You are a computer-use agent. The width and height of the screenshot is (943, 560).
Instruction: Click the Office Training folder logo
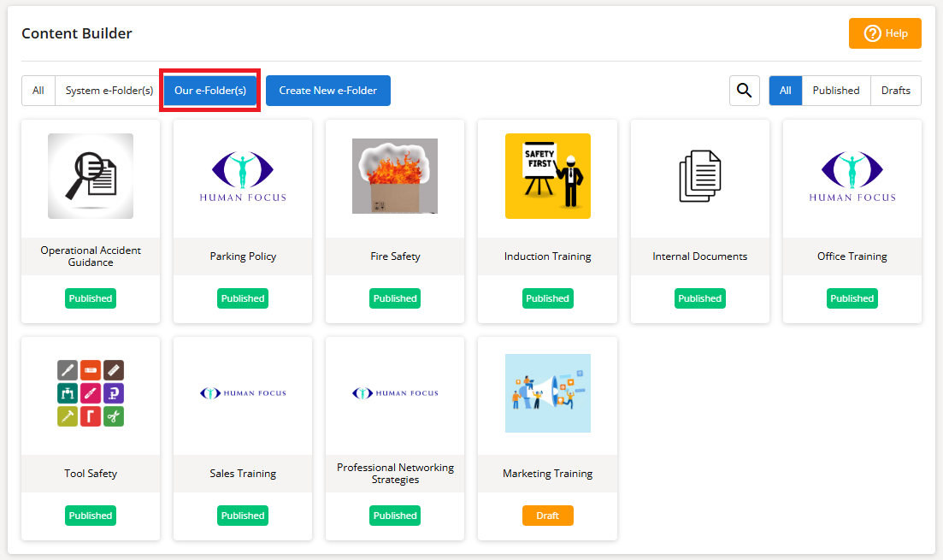852,176
